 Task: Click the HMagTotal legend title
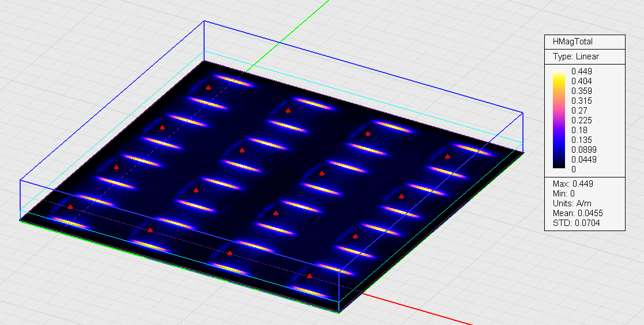coord(573,41)
